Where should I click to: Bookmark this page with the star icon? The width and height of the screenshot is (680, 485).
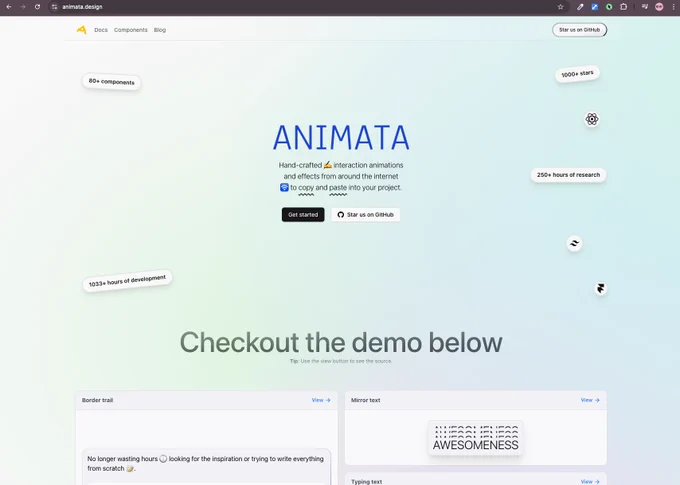[560, 7]
